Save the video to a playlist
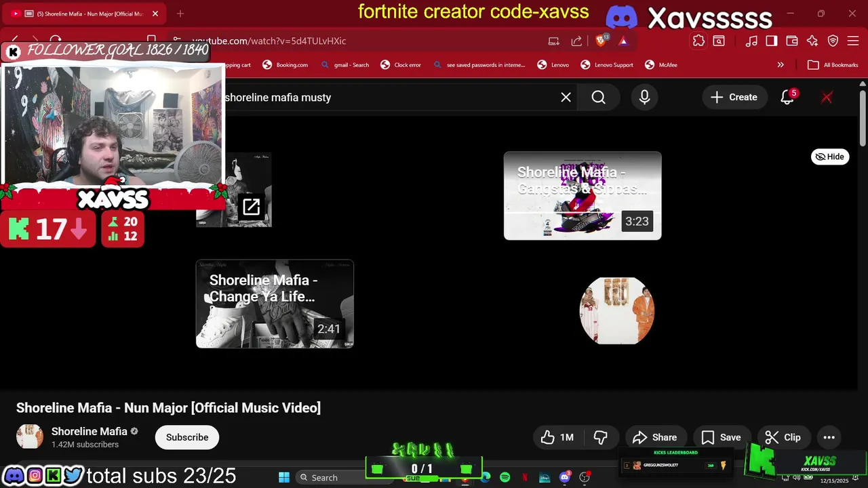 721,437
